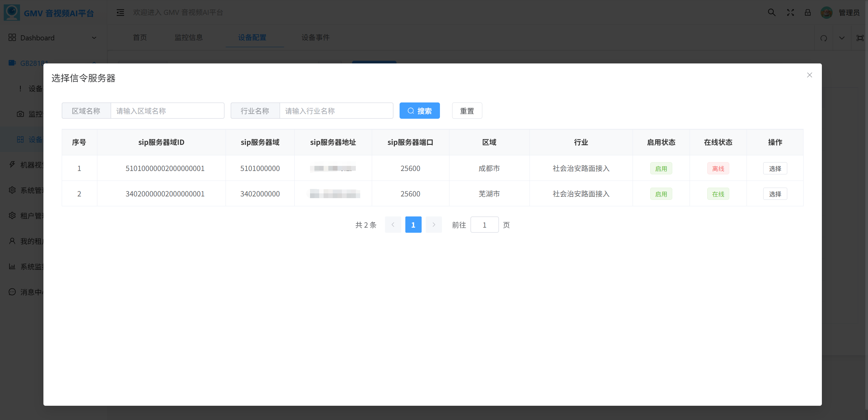The height and width of the screenshot is (420, 868).
Task: Open the tab options dropdown chevron
Action: point(842,38)
